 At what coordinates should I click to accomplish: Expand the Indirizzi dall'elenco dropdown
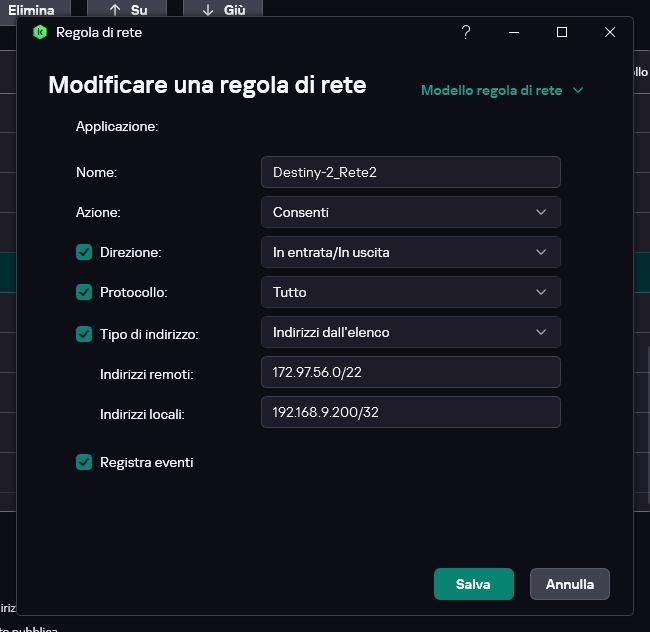pyautogui.click(x=410, y=332)
